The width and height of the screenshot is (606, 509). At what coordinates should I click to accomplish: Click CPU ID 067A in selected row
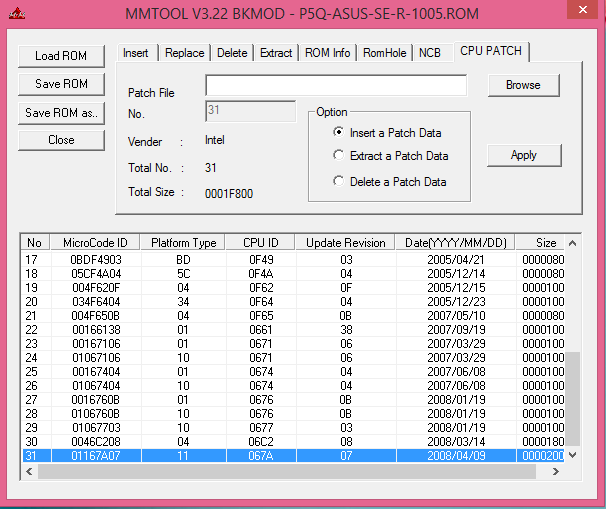(261, 456)
